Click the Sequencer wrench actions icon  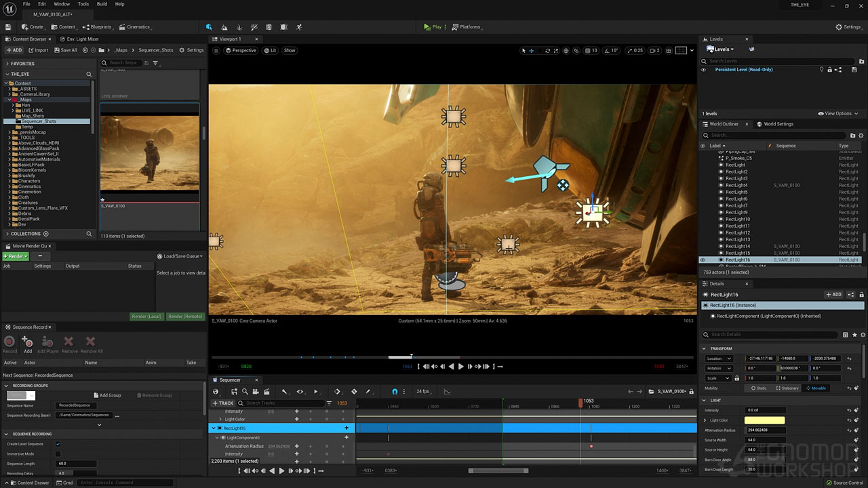(284, 392)
